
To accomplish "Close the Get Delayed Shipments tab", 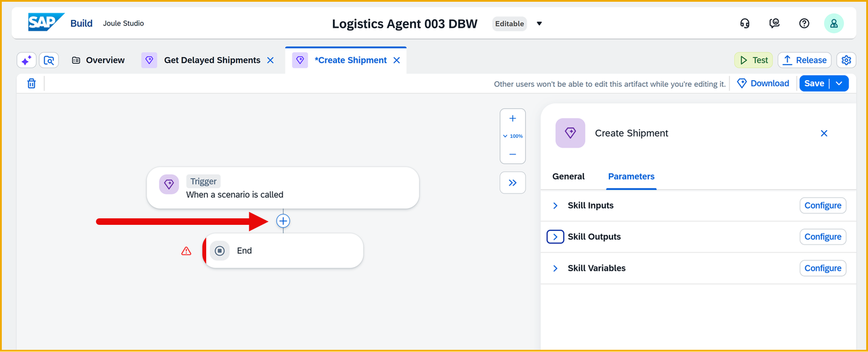I will point(271,60).
